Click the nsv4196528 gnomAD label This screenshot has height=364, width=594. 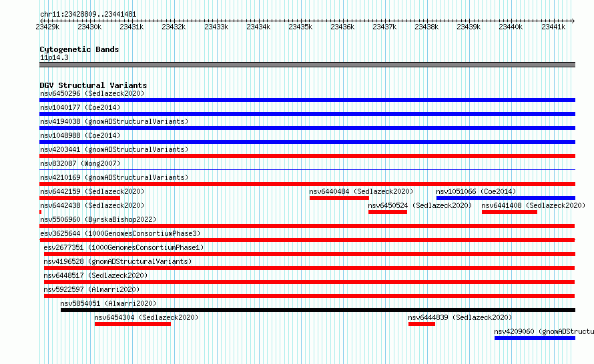pos(117,261)
